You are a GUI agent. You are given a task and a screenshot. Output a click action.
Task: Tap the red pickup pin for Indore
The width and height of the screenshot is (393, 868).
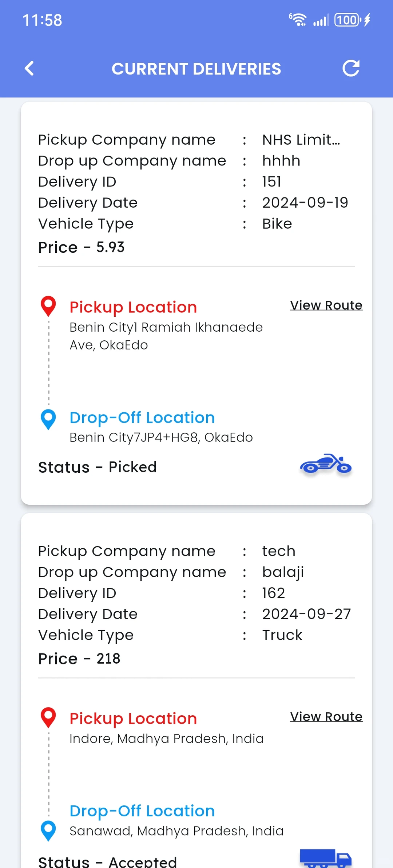(48, 717)
